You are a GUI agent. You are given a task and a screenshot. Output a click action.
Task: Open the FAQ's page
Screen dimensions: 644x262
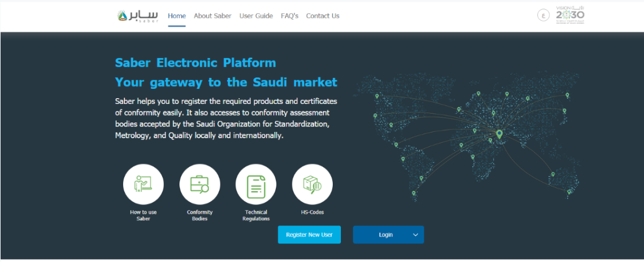[x=290, y=16]
